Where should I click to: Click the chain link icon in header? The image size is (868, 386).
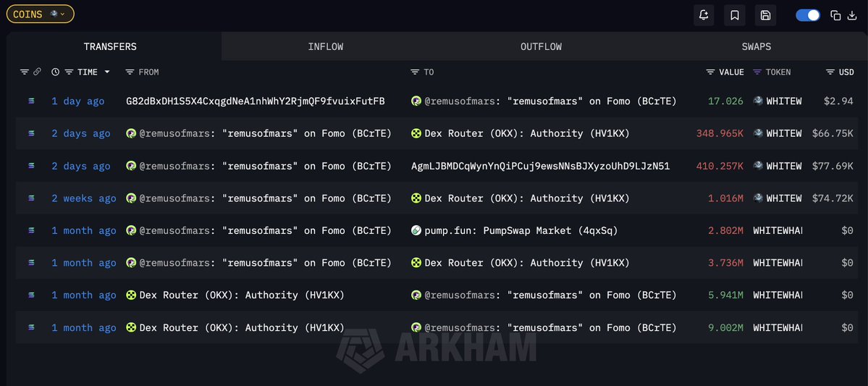point(37,72)
